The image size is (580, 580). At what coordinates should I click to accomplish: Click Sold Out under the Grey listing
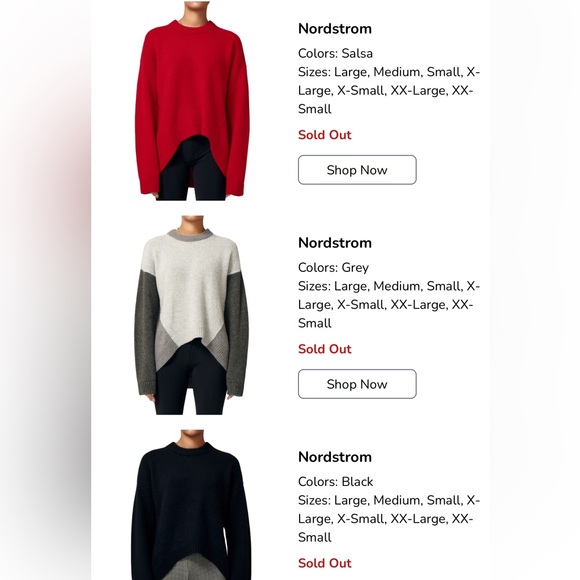pyautogui.click(x=325, y=349)
